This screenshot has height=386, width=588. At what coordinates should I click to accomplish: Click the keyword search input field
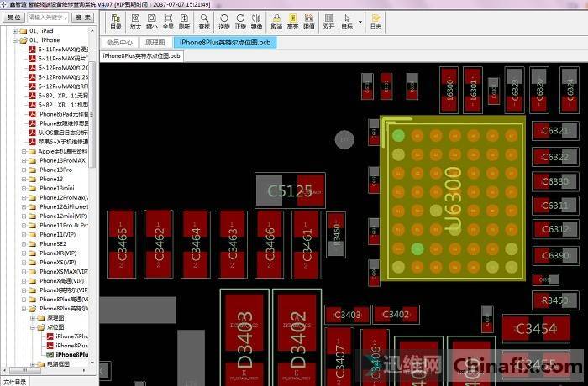47,17
